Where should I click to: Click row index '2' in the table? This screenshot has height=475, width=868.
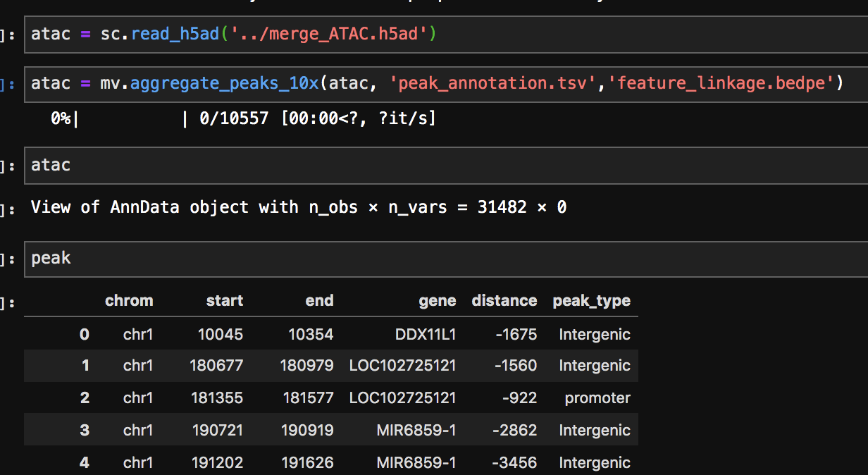[x=85, y=398]
